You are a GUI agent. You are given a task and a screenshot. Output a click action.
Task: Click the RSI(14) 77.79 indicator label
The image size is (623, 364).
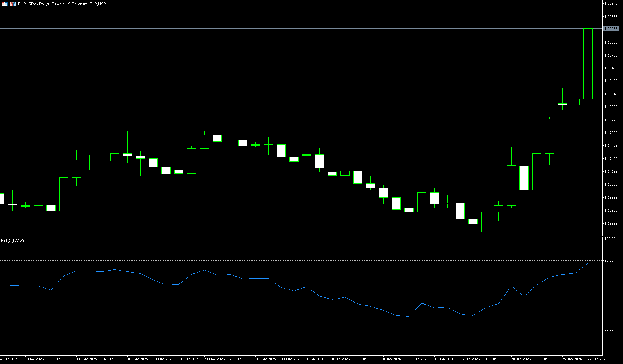(12, 241)
